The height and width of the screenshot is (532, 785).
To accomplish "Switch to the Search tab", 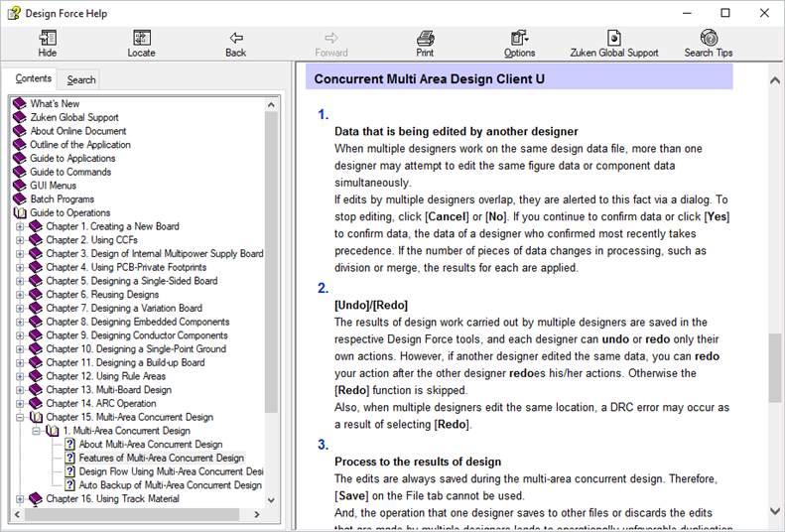I will [81, 79].
